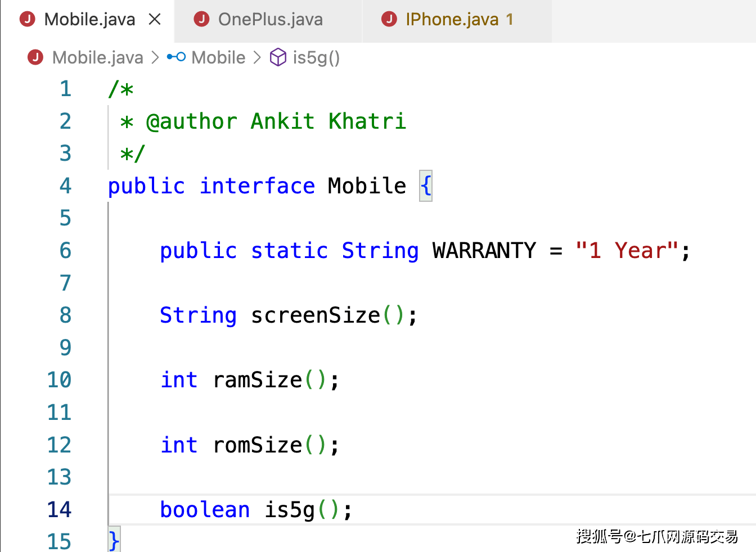This screenshot has width=756, height=552.
Task: Click the 'interface' keyword on line 4
Action: pyautogui.click(x=257, y=186)
